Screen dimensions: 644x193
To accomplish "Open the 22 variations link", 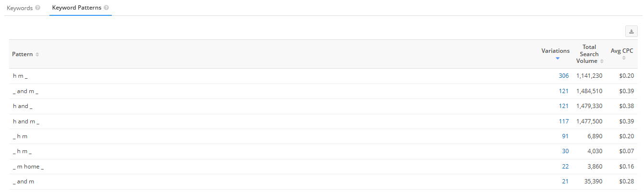I will tap(565, 167).
